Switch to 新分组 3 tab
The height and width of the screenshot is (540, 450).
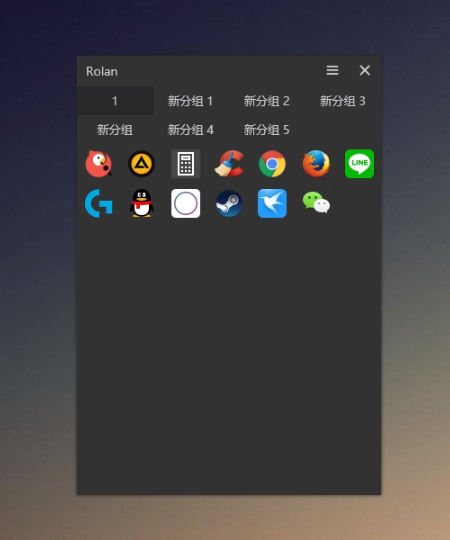pyautogui.click(x=343, y=101)
